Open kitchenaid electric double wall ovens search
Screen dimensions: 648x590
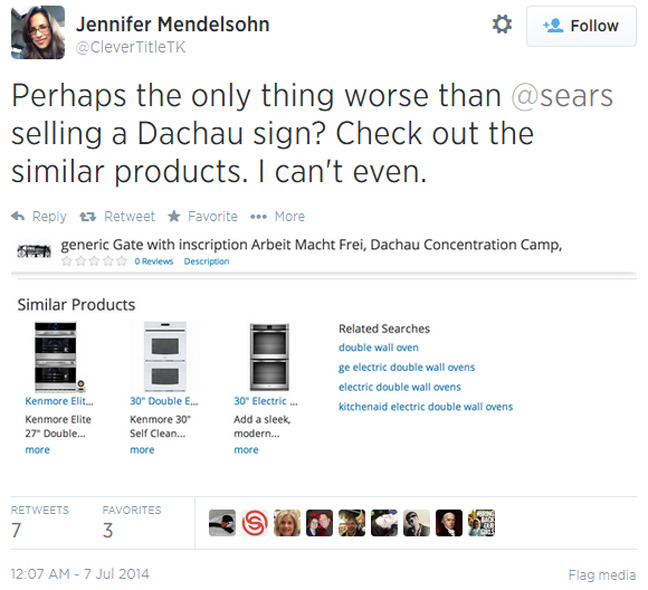click(x=425, y=407)
